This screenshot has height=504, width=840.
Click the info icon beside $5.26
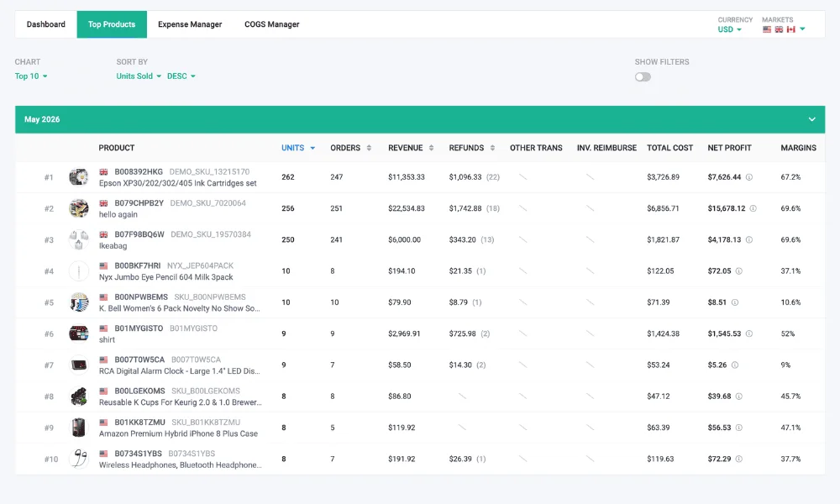734,365
